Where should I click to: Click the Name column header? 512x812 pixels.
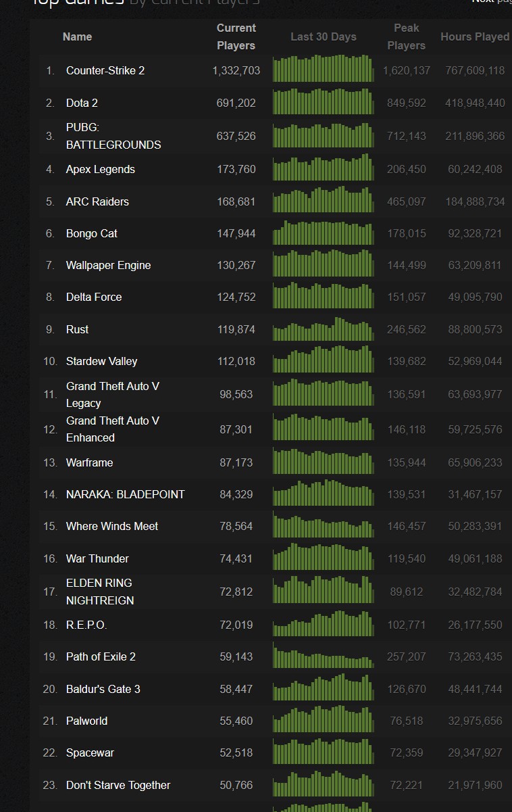78,37
